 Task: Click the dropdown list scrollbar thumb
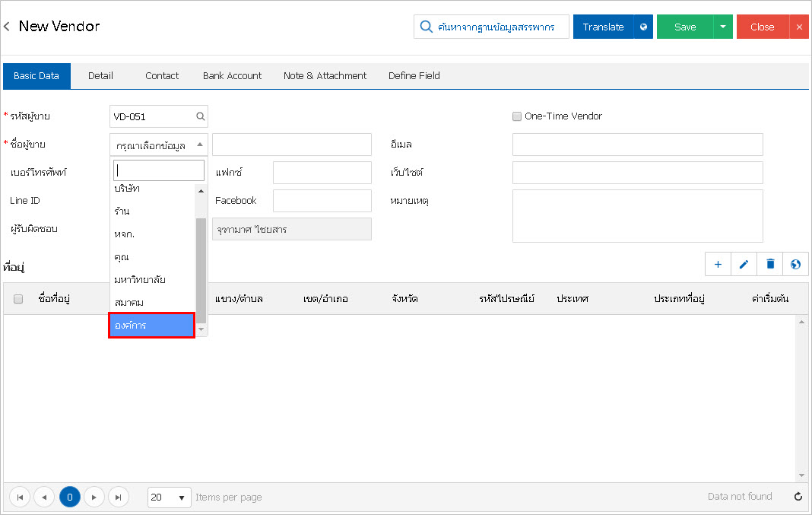201,271
